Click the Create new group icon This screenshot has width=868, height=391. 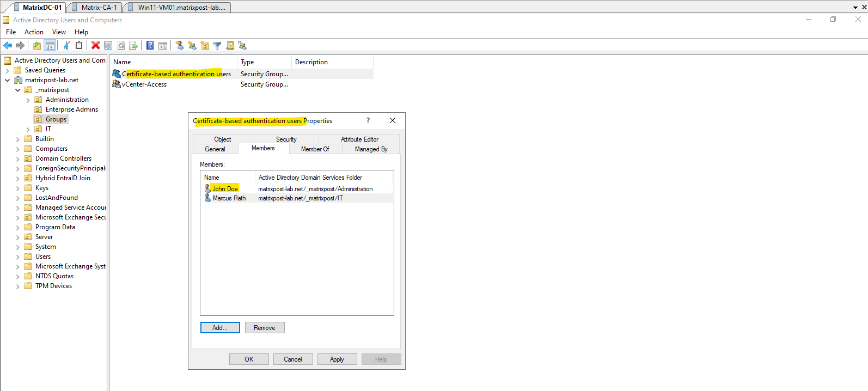tap(192, 45)
